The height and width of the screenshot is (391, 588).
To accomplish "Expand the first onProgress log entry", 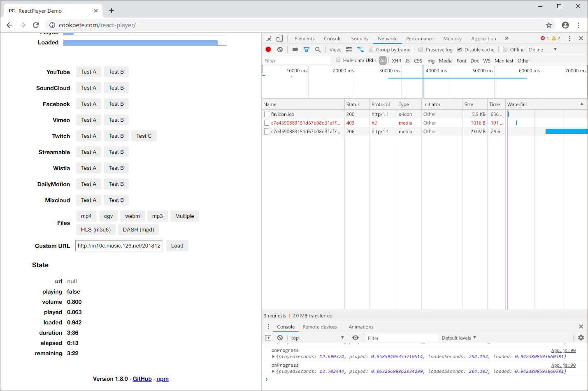I will pyautogui.click(x=273, y=356).
